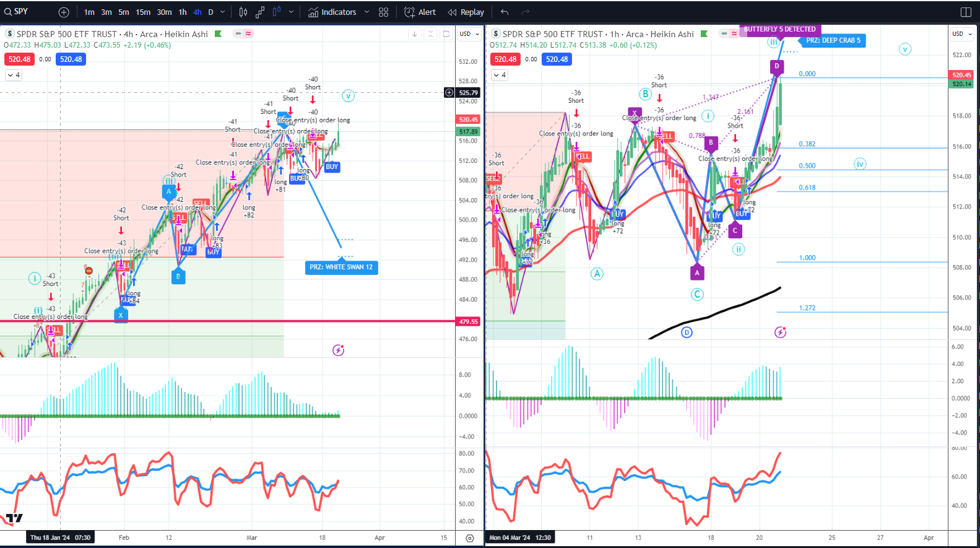Expand the timeframe dropdown arrow
Image resolution: width=980 pixels, height=548 pixels.
point(223,12)
